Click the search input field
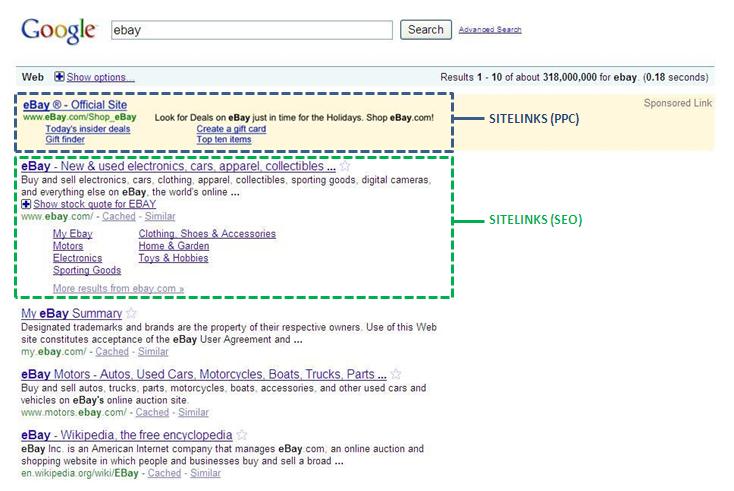Image resolution: width=734 pixels, height=491 pixels. 250,30
